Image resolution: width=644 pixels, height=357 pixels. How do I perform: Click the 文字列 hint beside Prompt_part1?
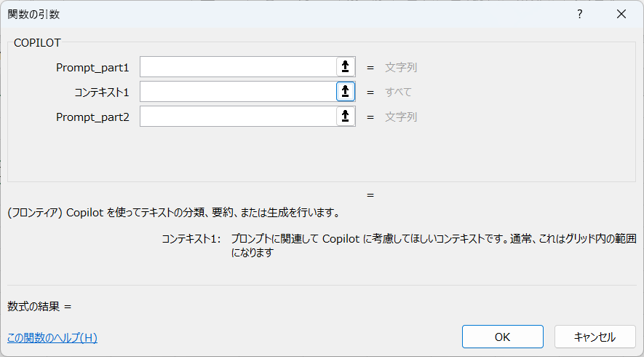click(401, 68)
